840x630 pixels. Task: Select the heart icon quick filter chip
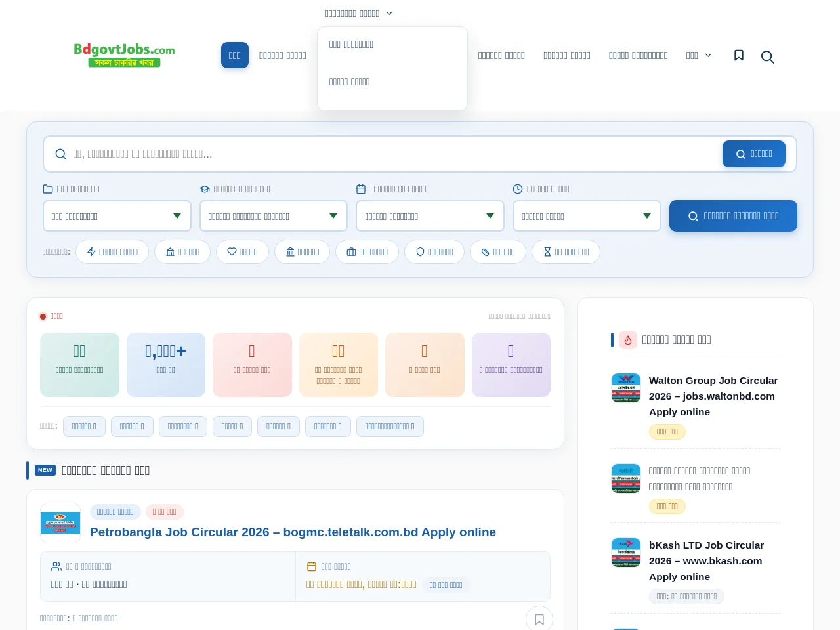pyautogui.click(x=242, y=252)
